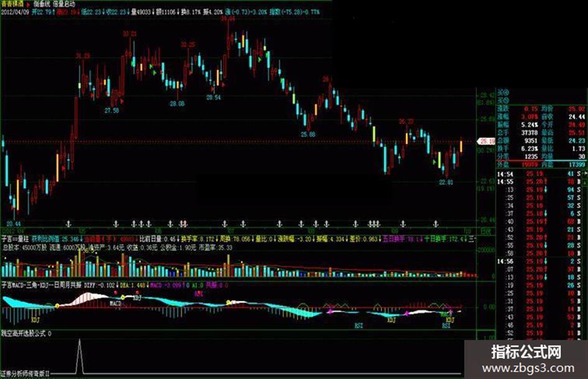The width and height of the screenshot is (588, 379).
Task: Click the 换手率:8.172 value in the volume header
Action: [197, 239]
